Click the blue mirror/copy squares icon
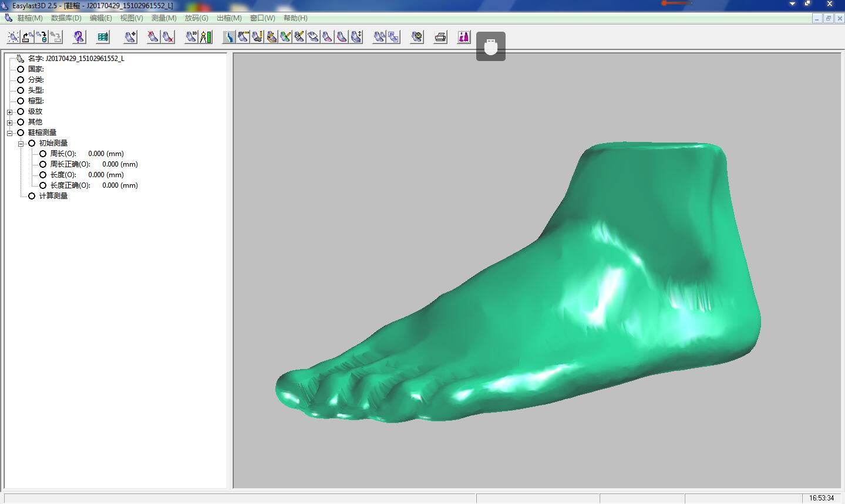Image resolution: width=845 pixels, height=504 pixels. tap(393, 37)
